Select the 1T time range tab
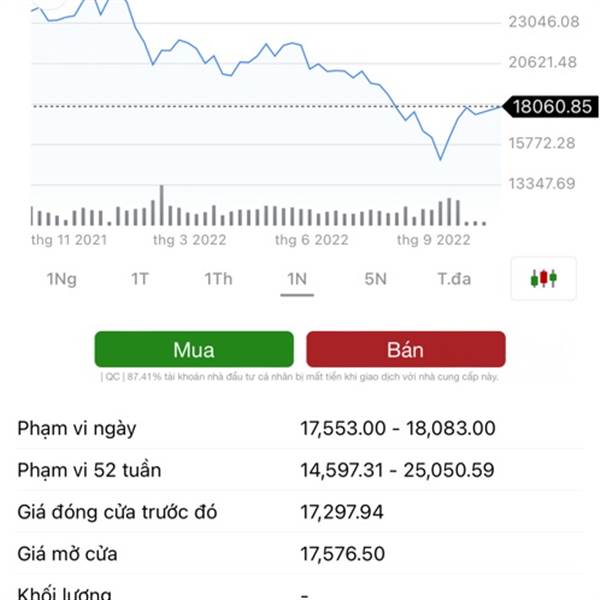600x600 pixels. point(140,279)
